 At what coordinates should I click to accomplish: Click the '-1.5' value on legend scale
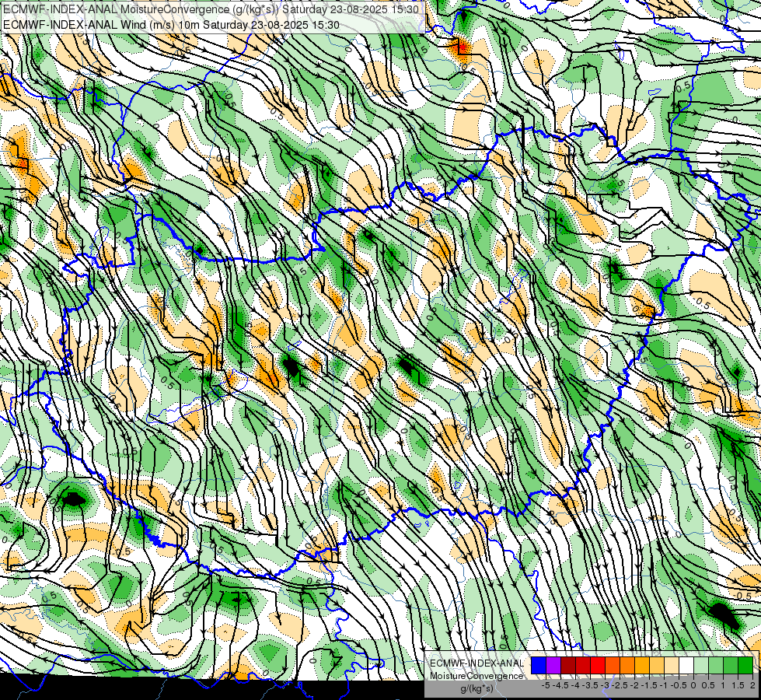click(x=649, y=685)
